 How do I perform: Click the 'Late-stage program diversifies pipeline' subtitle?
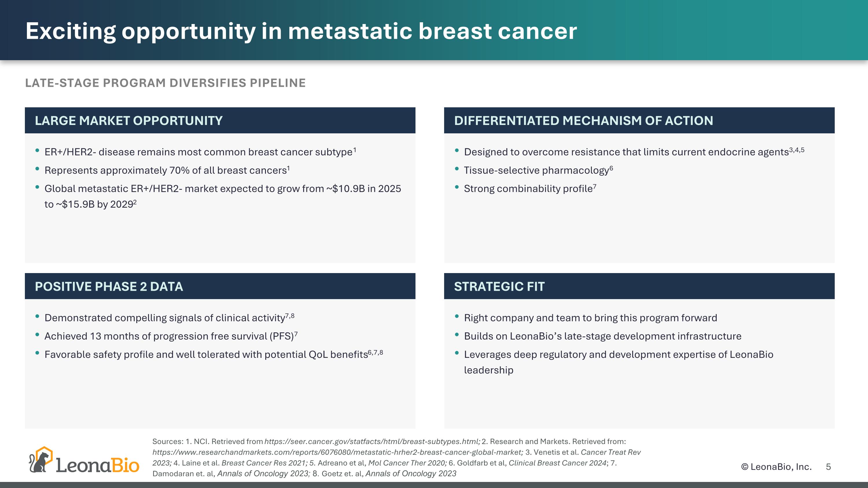click(x=165, y=83)
